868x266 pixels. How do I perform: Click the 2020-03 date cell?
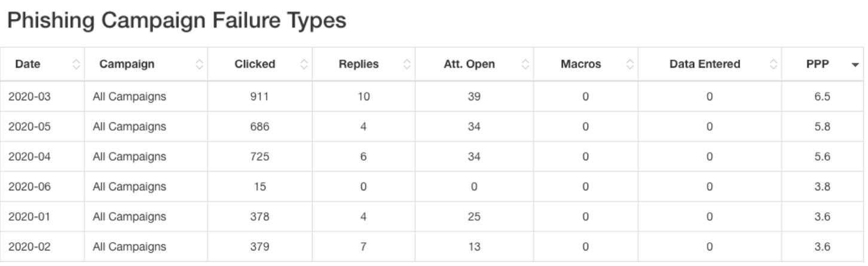(29, 96)
